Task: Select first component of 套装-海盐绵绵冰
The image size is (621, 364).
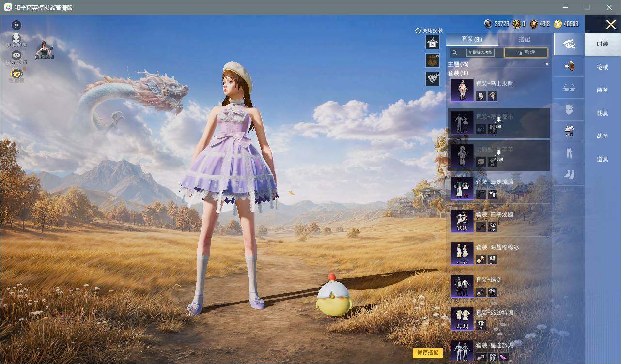Action: (x=481, y=260)
